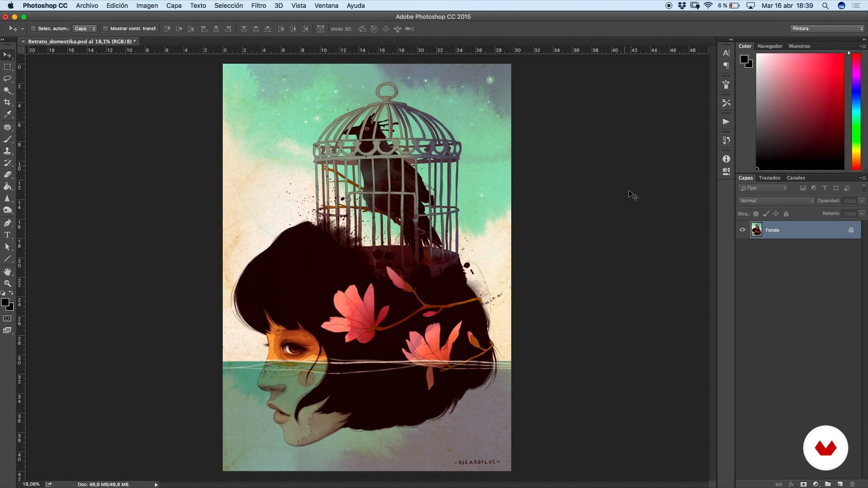Click the foreground color swatch in toolbox
The image size is (868, 488).
(5, 303)
